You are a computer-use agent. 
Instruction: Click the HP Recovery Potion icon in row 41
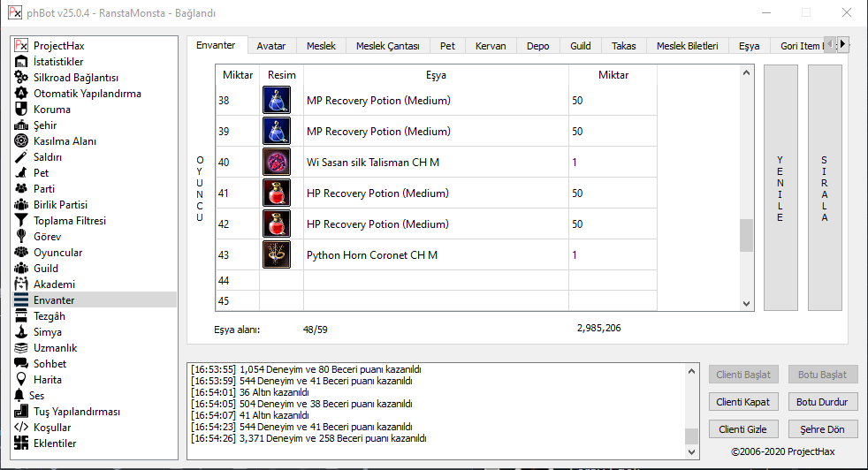click(276, 193)
